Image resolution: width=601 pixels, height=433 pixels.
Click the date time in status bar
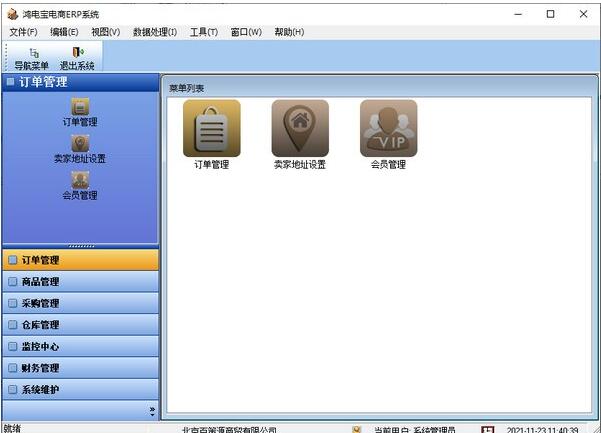(x=542, y=430)
